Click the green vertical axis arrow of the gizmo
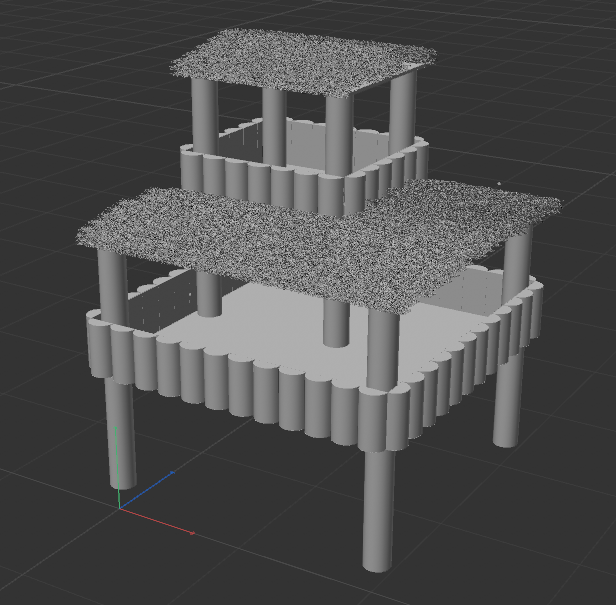 click(x=117, y=467)
